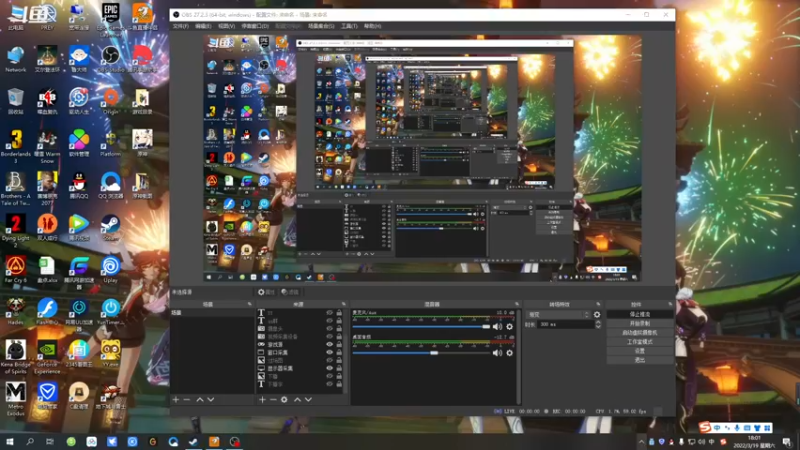This screenshot has height=450, width=800.
Task: Toggle visibility eye for 游戏源 source
Action: 330,344
